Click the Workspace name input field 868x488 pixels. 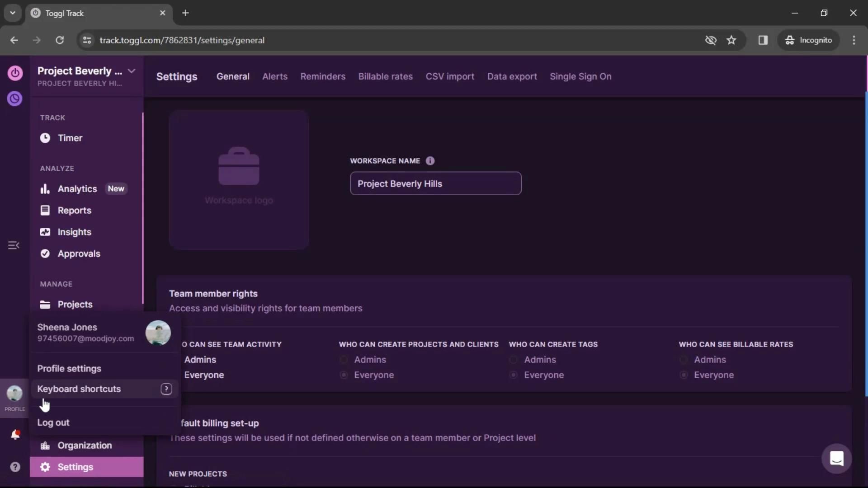point(435,183)
